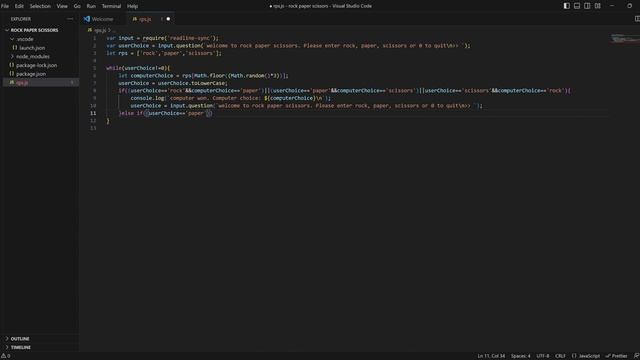Click line number 11 in gutter
The image size is (640, 360).
coord(93,113)
